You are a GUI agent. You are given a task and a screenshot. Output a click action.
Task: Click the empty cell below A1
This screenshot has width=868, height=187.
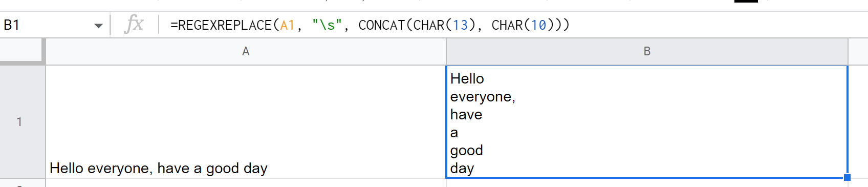246,183
